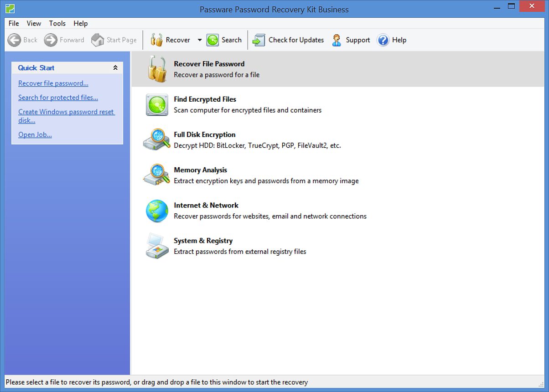549x392 pixels.
Task: Click 'Create Windows password reset disk...' link
Action: click(x=66, y=112)
